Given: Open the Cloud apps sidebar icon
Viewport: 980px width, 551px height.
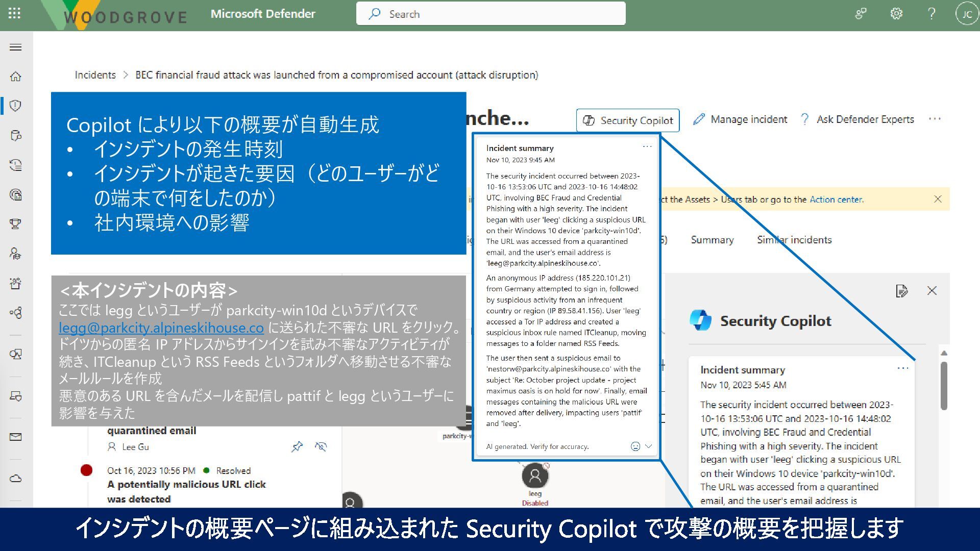Looking at the screenshot, I should (x=16, y=479).
